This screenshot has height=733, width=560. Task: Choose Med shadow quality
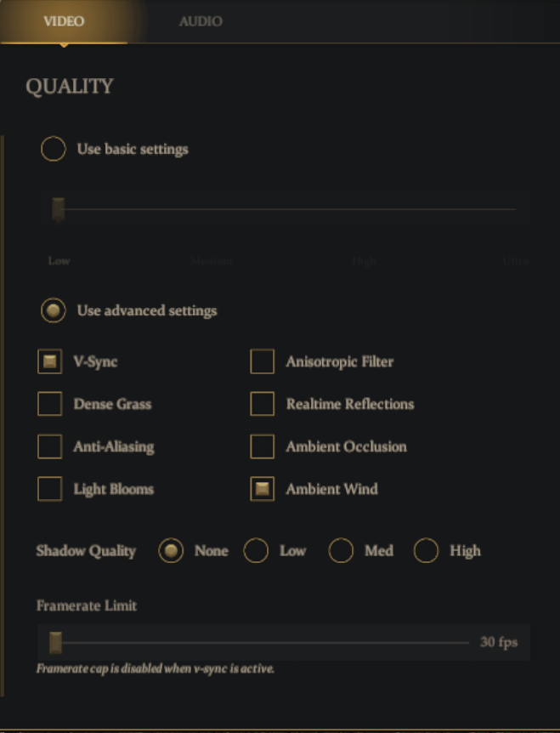coord(341,551)
